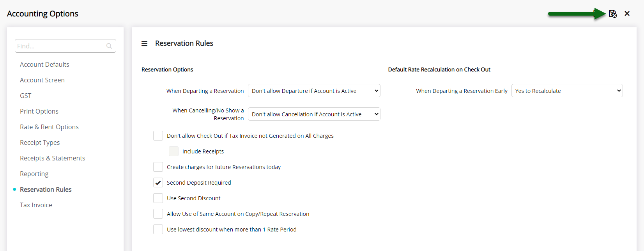Click the search magnifier icon in Find box
This screenshot has height=251, width=644.
coord(109,46)
